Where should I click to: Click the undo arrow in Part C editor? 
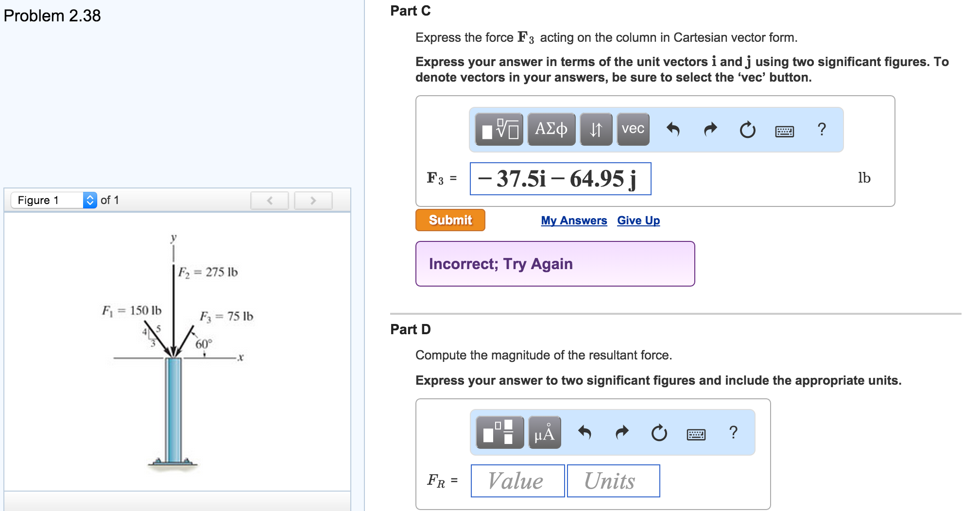(x=674, y=129)
